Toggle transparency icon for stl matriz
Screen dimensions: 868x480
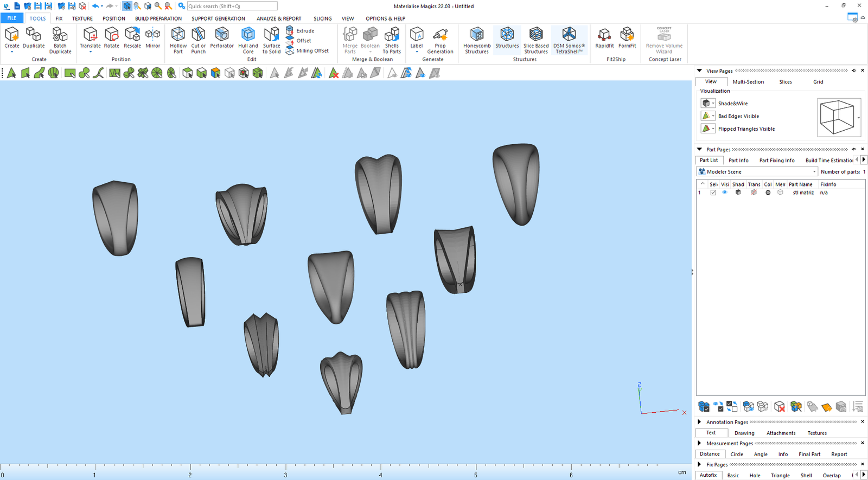[x=754, y=193]
